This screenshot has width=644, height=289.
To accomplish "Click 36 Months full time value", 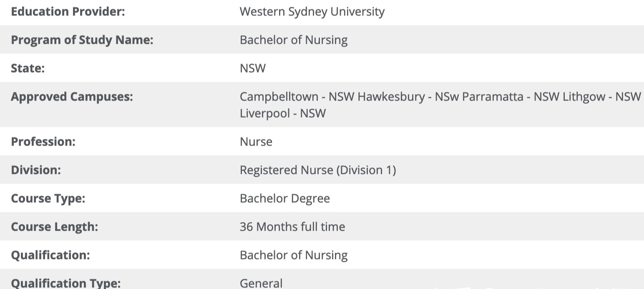I will click(x=292, y=227).
